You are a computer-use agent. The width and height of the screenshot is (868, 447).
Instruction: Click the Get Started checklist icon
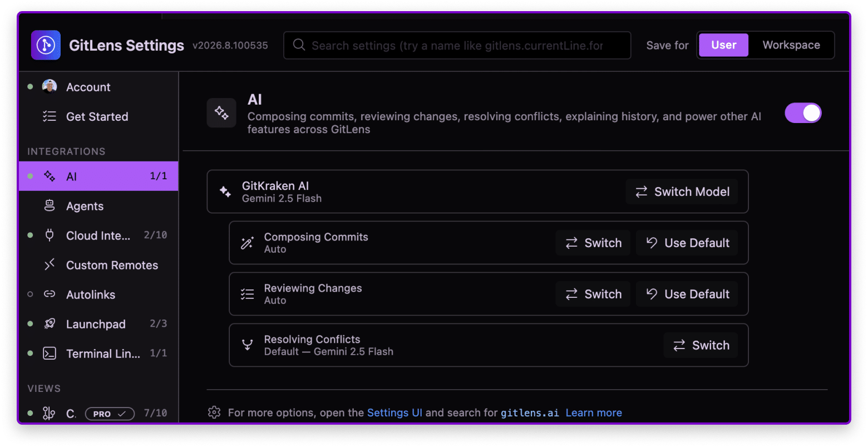point(50,116)
